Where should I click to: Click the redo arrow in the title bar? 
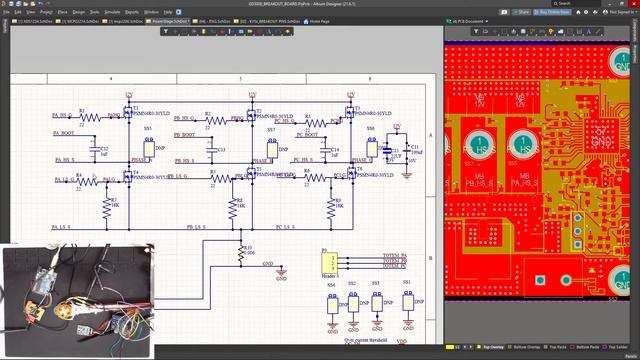tap(48, 4)
